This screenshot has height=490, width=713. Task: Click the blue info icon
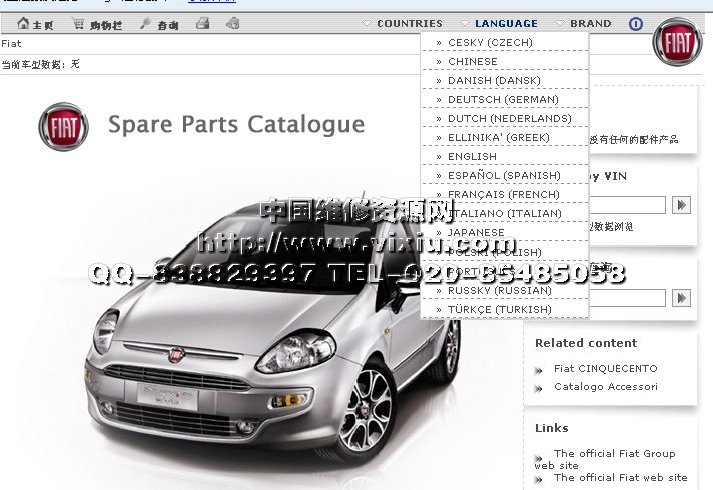point(636,23)
